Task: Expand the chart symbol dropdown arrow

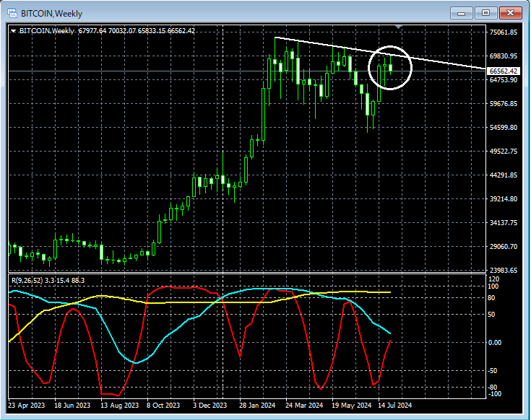Action: (x=13, y=31)
